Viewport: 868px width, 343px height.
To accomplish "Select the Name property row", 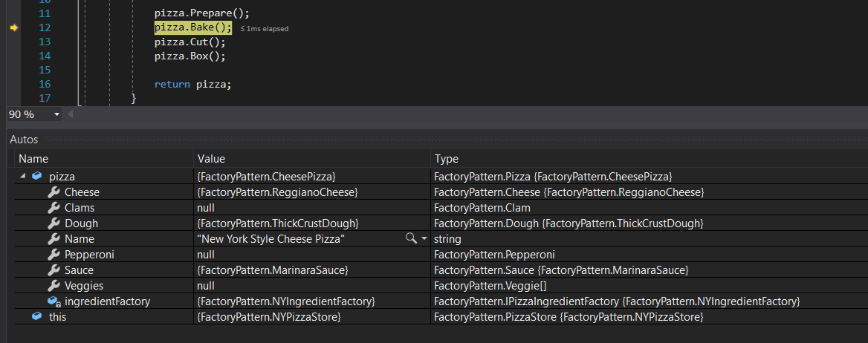I will (x=441, y=238).
